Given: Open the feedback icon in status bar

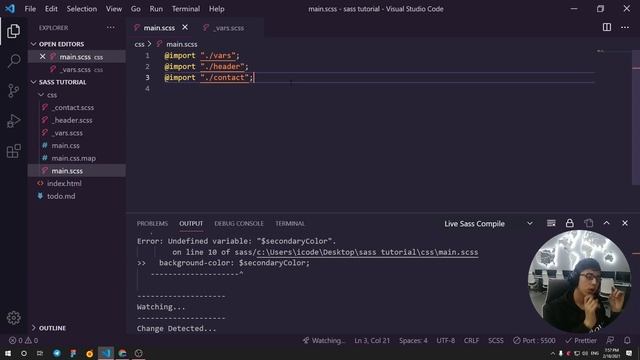Looking at the screenshot, I should pyautogui.click(x=610, y=340).
